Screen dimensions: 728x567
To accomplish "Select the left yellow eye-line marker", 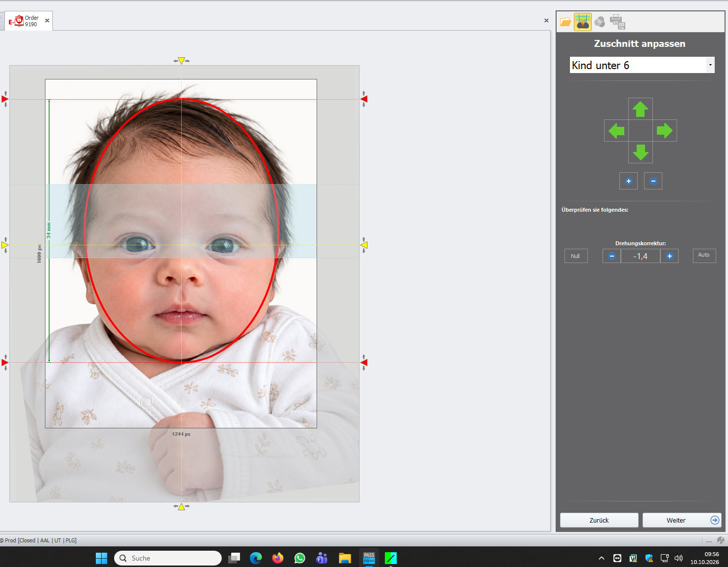I will [x=5, y=245].
